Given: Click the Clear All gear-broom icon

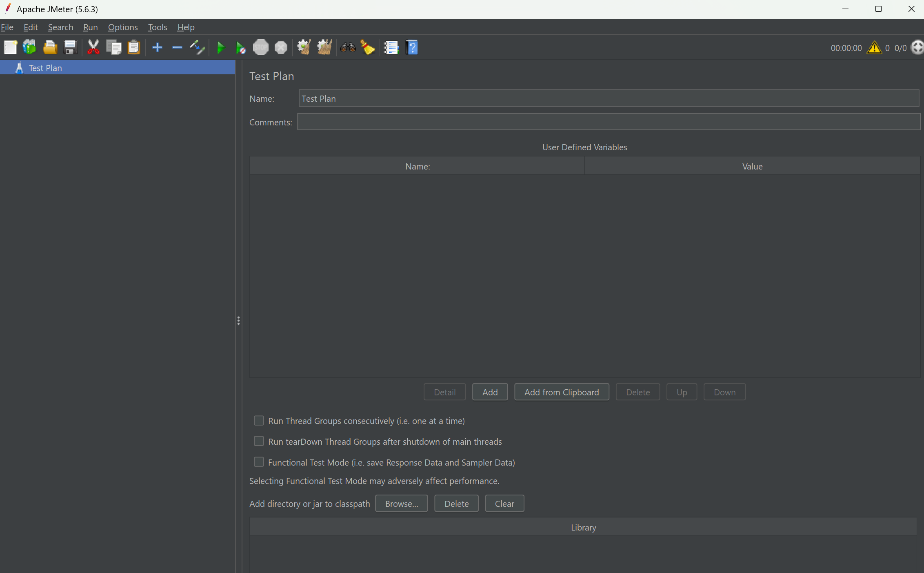Looking at the screenshot, I should [x=324, y=47].
